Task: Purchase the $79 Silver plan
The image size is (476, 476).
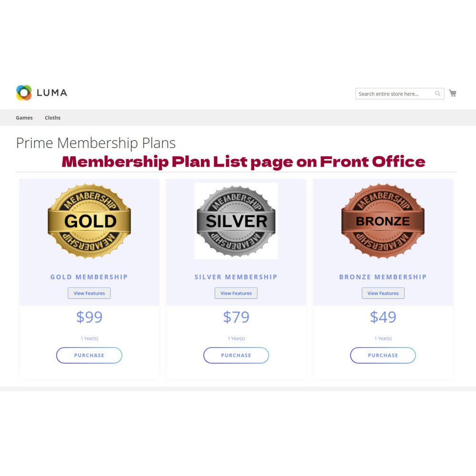Action: [236, 356]
